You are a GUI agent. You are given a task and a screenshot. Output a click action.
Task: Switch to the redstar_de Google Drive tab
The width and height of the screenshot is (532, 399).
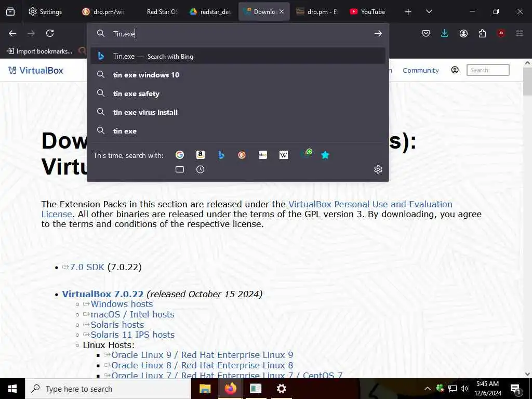210,11
